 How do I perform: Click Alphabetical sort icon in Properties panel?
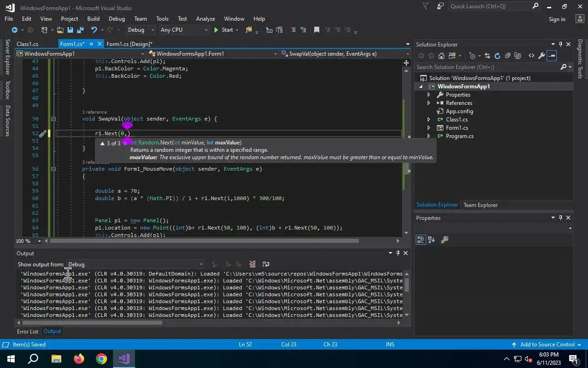click(431, 240)
